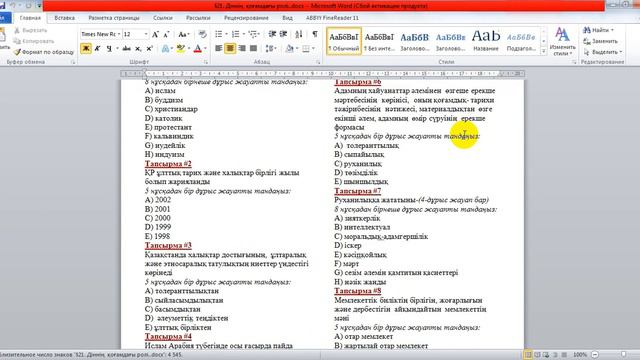This screenshot has width=640, height=360.
Task: Apply Обычный style
Action: click(x=344, y=41)
